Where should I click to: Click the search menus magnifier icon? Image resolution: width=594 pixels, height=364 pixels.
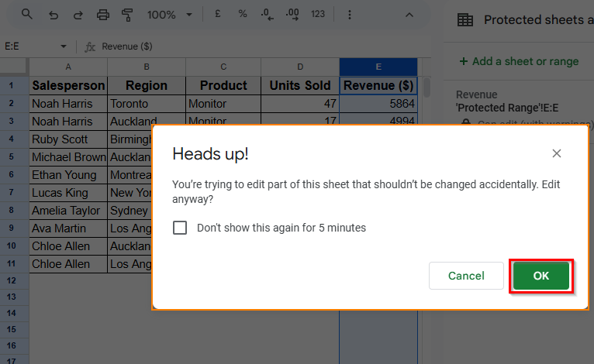(27, 15)
